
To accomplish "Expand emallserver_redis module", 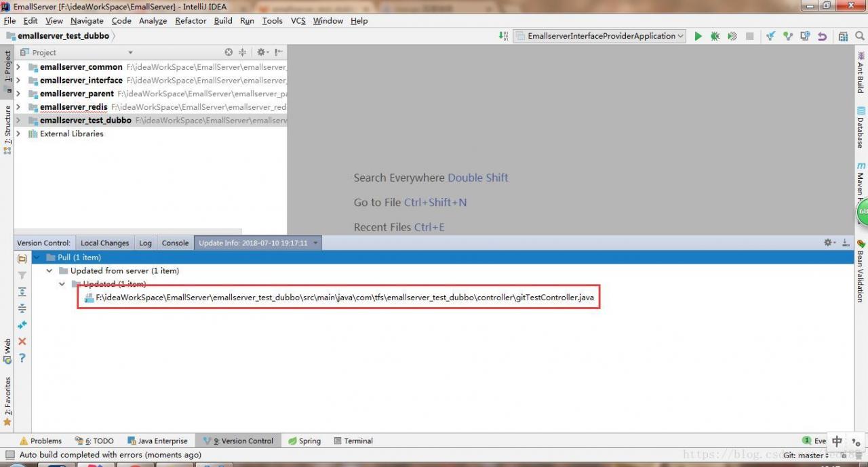I will pos(18,107).
